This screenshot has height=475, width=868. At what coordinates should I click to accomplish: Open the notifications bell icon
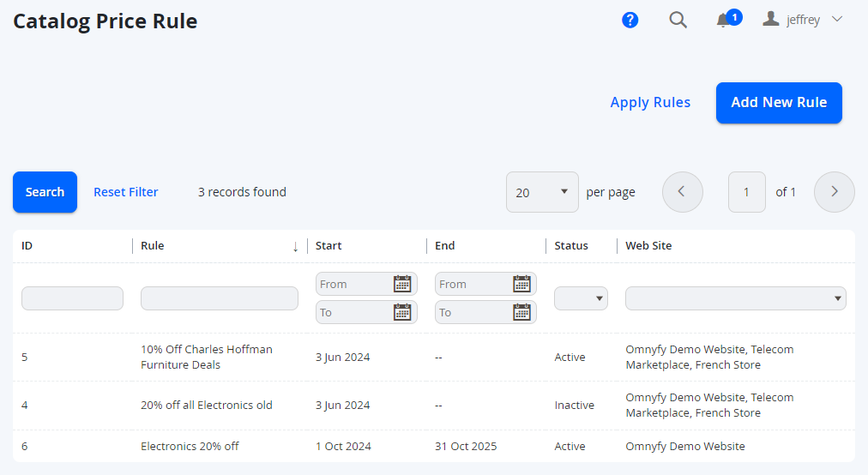point(722,21)
